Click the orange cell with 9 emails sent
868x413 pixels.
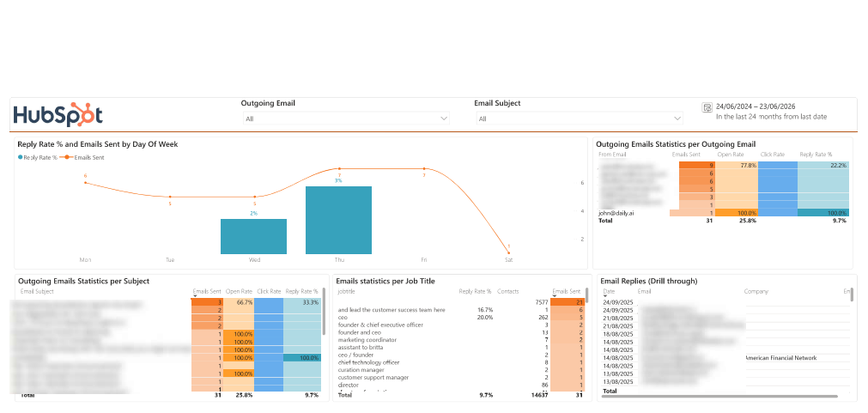[696, 165]
